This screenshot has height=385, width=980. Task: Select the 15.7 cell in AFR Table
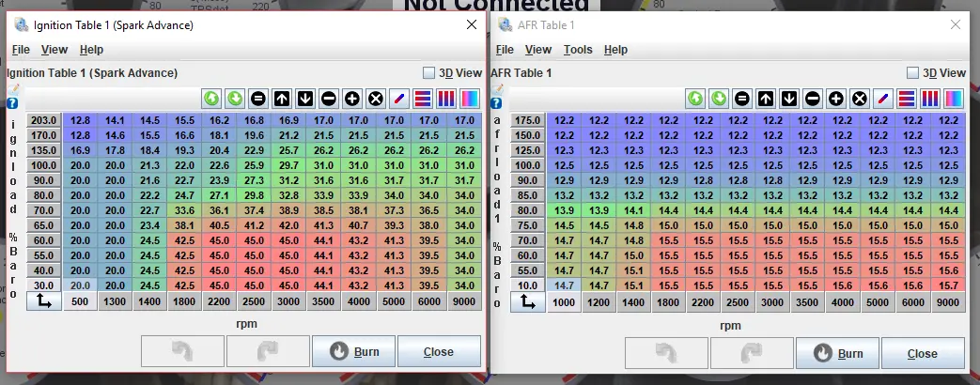tap(949, 285)
